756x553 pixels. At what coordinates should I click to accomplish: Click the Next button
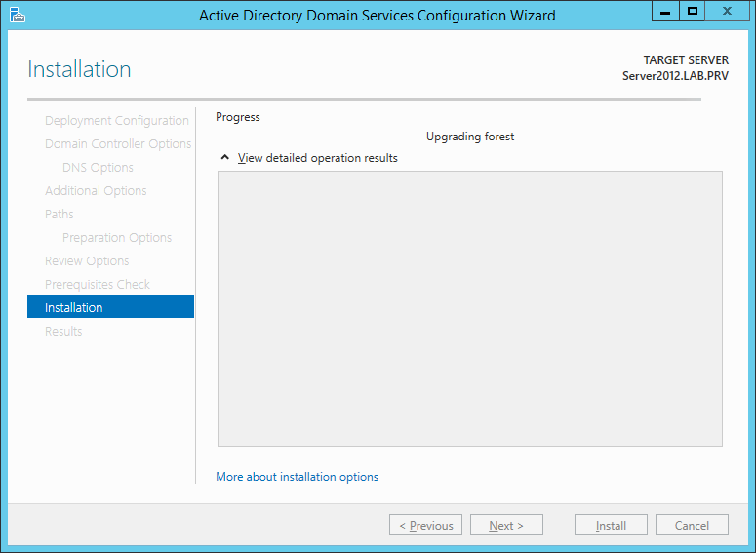tap(506, 525)
